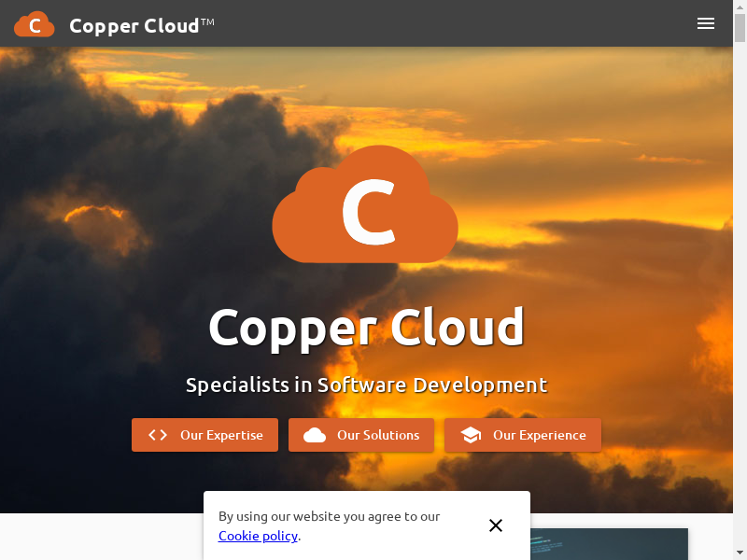Click the Our Expertise button

(x=204, y=435)
